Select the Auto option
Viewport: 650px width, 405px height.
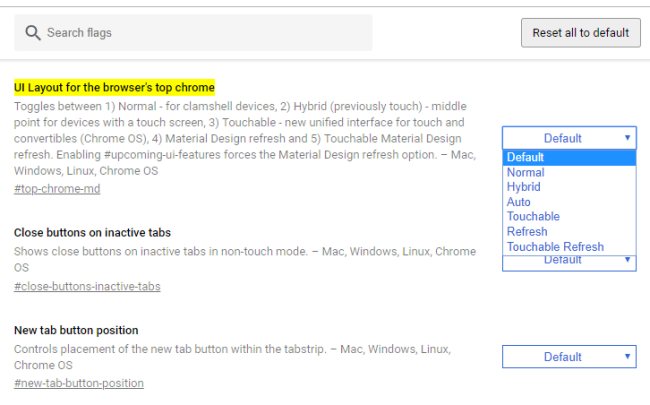click(x=519, y=202)
